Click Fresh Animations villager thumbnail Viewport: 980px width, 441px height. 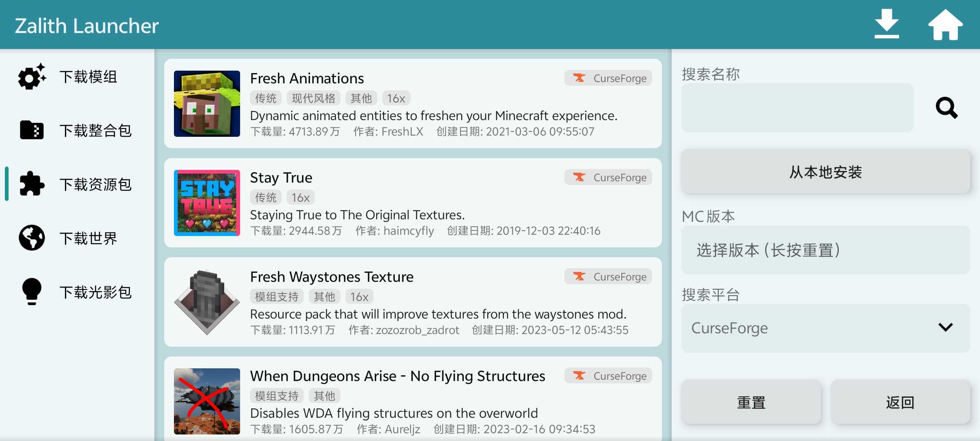click(207, 104)
